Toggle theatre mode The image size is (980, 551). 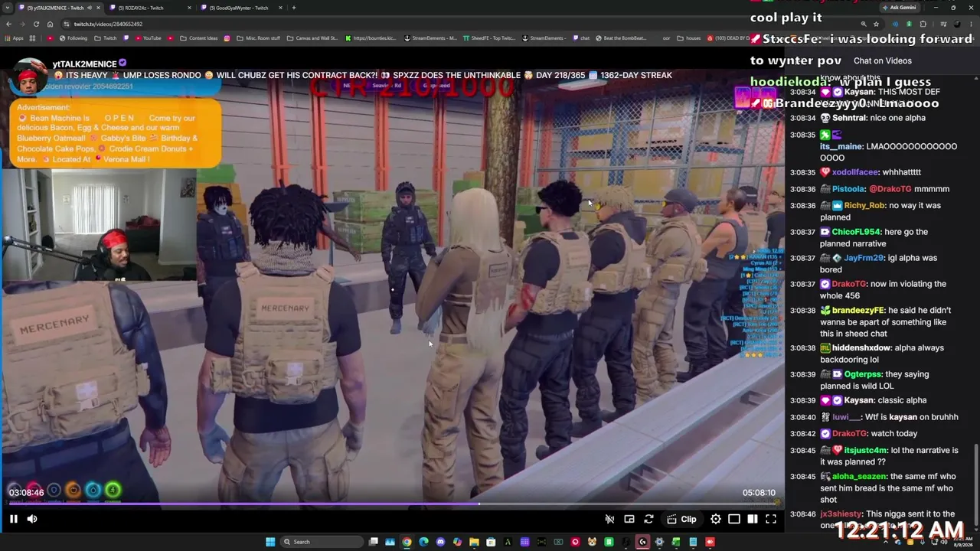point(734,519)
